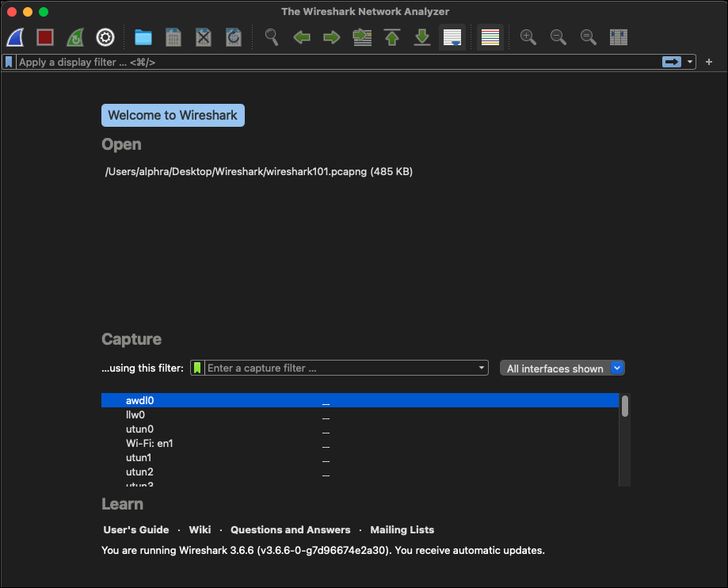Image resolution: width=728 pixels, height=588 pixels.
Task: Toggle zoom to original size
Action: point(588,37)
